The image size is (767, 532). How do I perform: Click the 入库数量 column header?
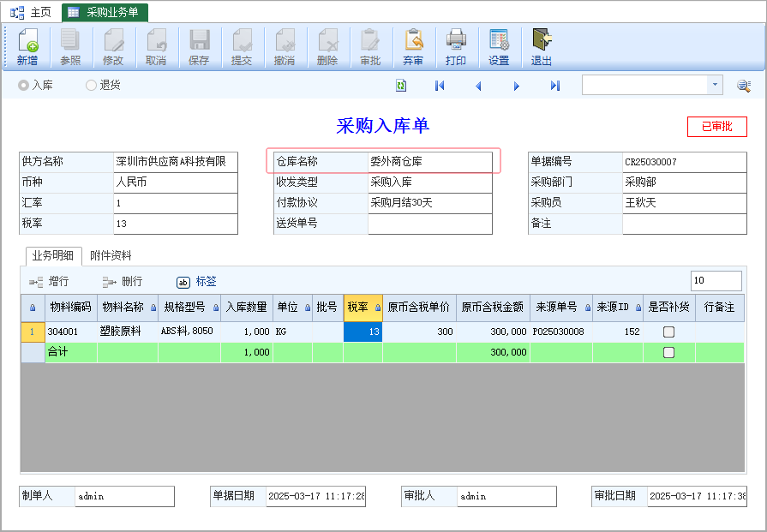[x=247, y=307]
